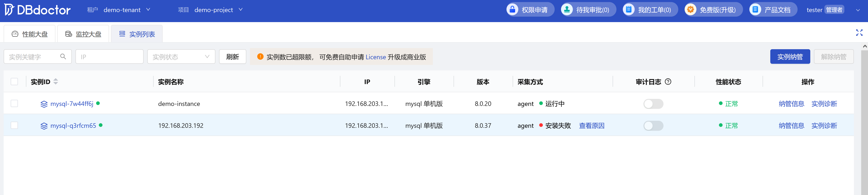Image resolution: width=868 pixels, height=195 pixels.
Task: Click the 管理者 role badge
Action: [834, 10]
